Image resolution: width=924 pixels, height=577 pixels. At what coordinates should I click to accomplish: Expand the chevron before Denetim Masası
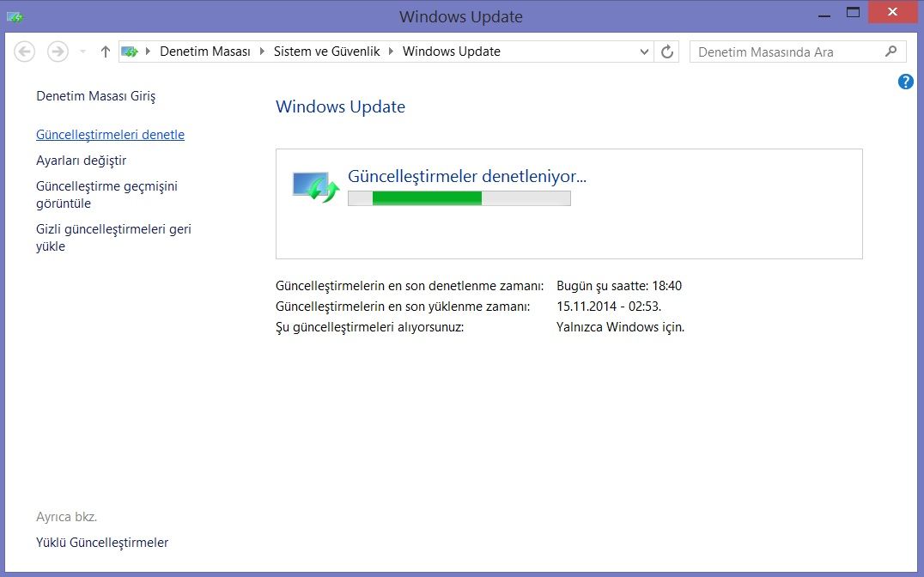[148, 52]
